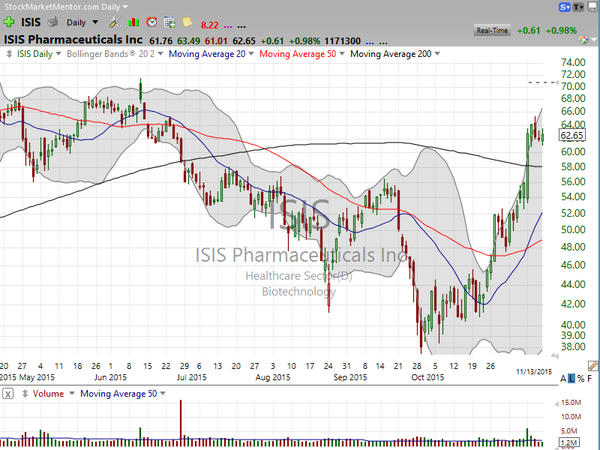600x450 pixels.
Task: Click the 15.0M volume scale label
Action: coord(571,403)
